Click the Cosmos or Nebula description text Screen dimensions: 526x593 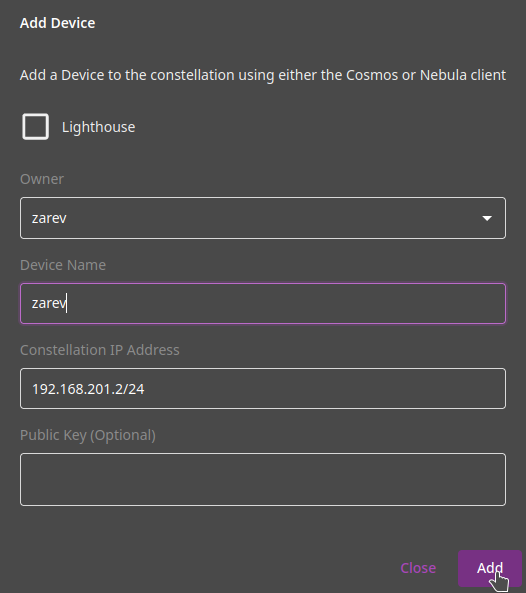coord(263,75)
